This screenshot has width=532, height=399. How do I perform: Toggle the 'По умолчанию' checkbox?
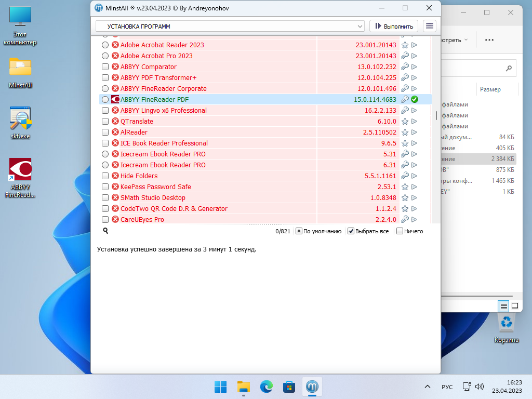coord(299,231)
